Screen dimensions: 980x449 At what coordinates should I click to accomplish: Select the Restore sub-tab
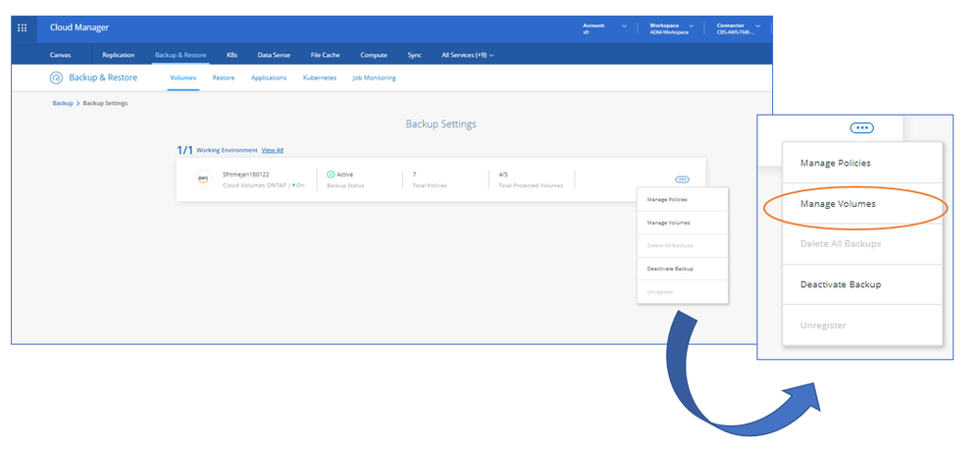[224, 77]
